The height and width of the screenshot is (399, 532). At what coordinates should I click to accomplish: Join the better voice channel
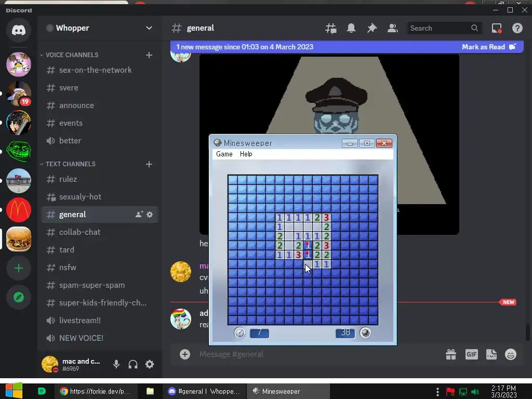pos(100,140)
